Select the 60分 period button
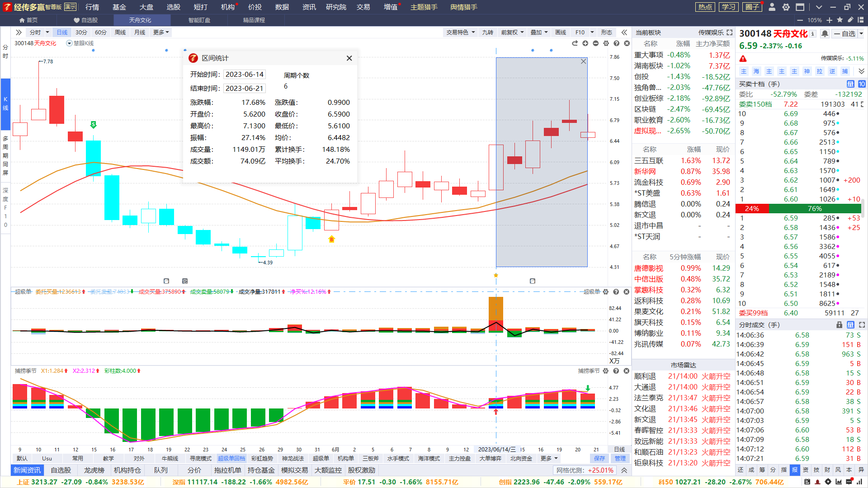This screenshot has height=488, width=868. pos(101,33)
